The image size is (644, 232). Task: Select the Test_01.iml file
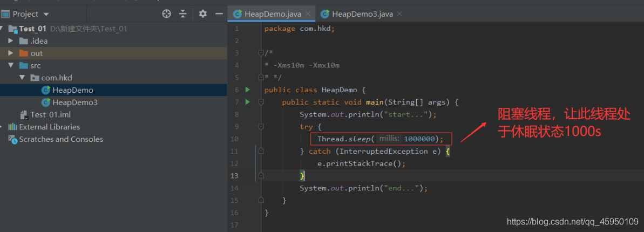point(50,114)
